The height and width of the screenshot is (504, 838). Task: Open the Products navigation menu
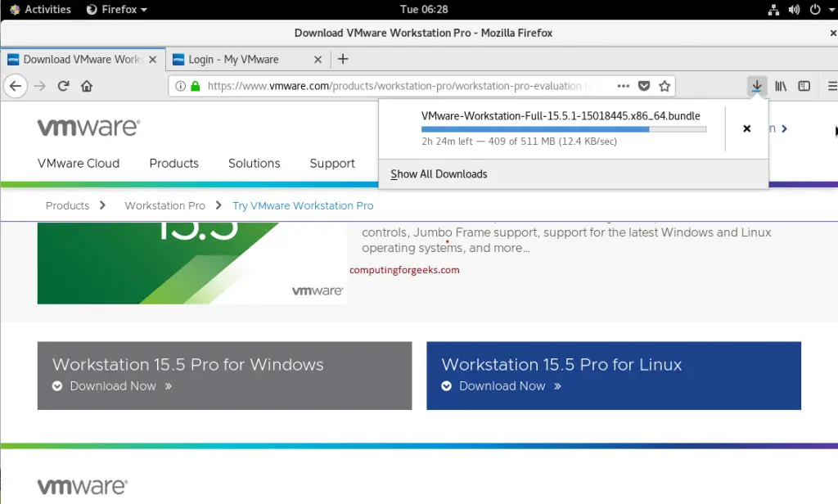click(x=173, y=163)
